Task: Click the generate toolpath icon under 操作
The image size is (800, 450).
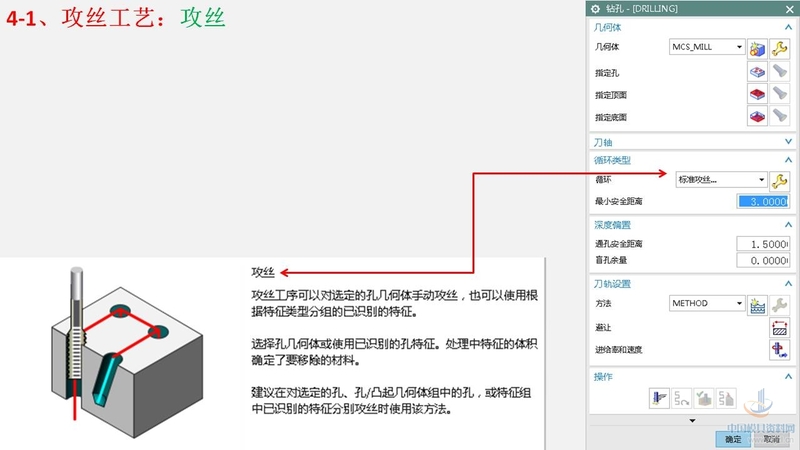Action: [659, 398]
